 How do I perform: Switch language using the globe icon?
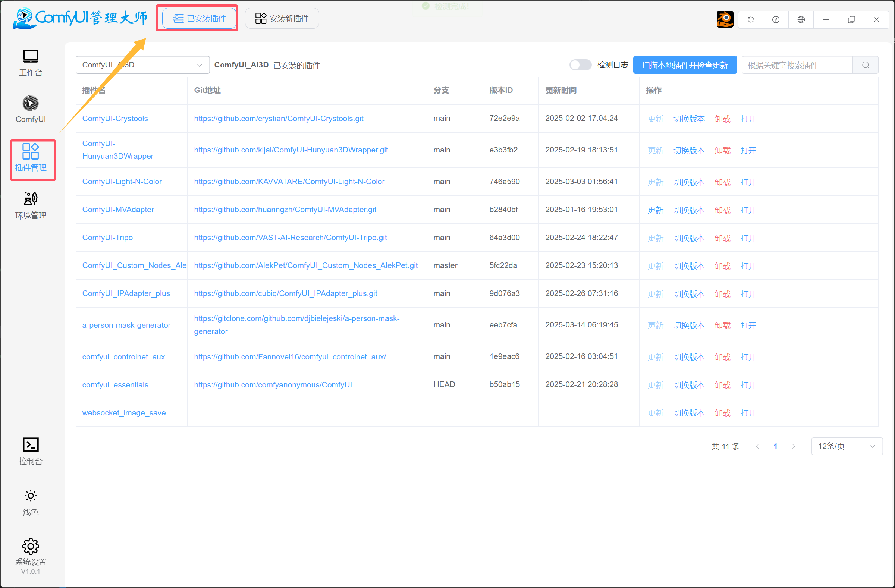coord(801,19)
